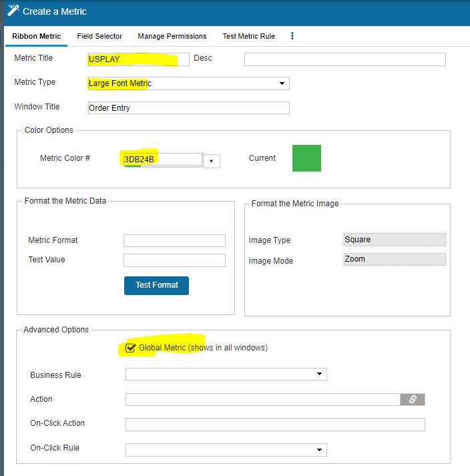470x476 pixels.
Task: Click into the Metric Title field
Action: 138,59
